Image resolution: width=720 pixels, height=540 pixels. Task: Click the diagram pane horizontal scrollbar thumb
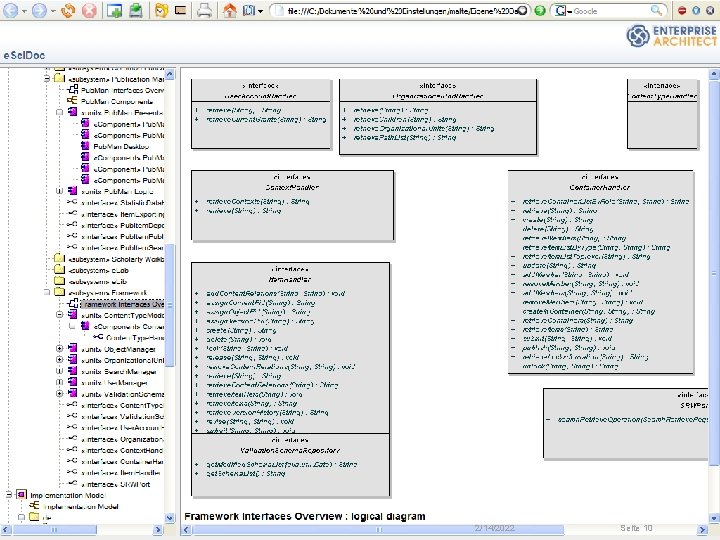(378, 529)
